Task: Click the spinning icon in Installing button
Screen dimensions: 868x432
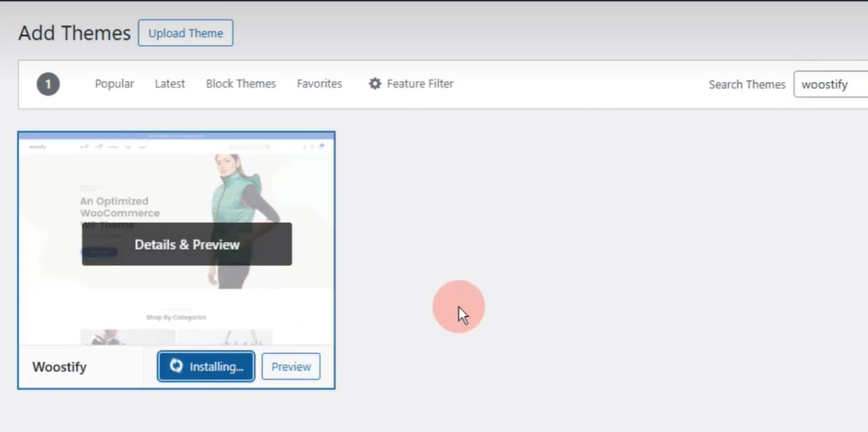Action: point(176,366)
